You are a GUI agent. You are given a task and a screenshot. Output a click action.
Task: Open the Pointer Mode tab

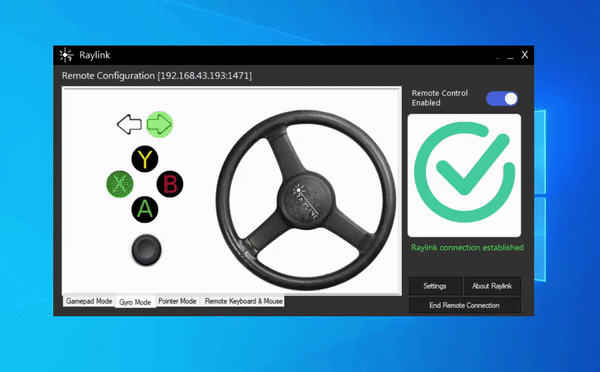click(x=177, y=301)
